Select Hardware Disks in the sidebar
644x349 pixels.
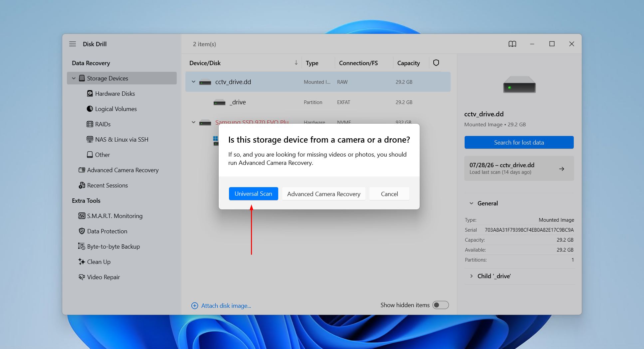click(115, 93)
